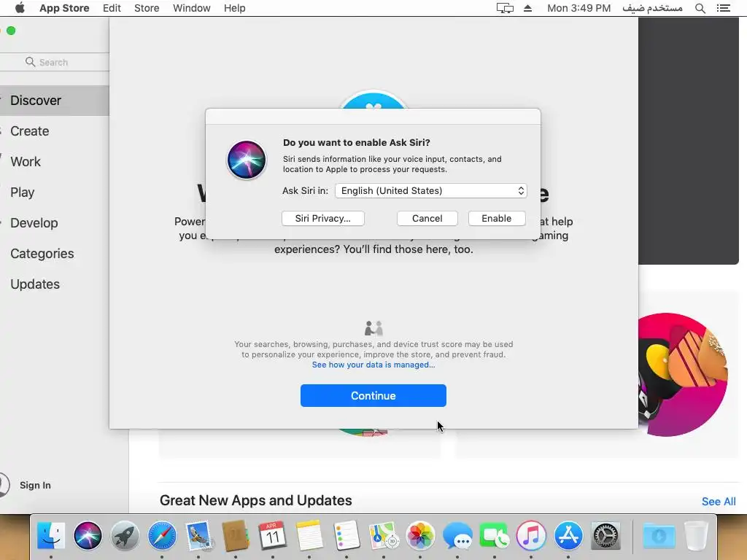
Task: Open the Apple menu logo
Action: tap(20, 8)
